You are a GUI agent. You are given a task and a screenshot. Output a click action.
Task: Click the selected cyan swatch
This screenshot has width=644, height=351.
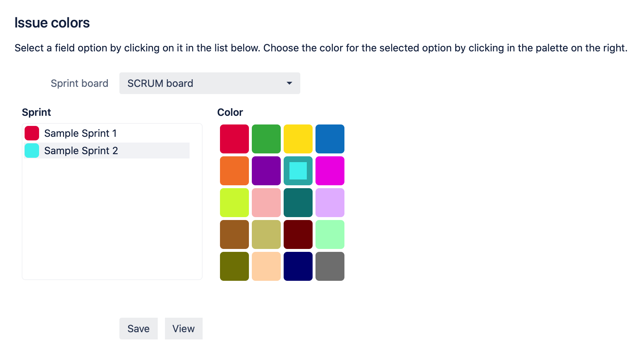[298, 171]
